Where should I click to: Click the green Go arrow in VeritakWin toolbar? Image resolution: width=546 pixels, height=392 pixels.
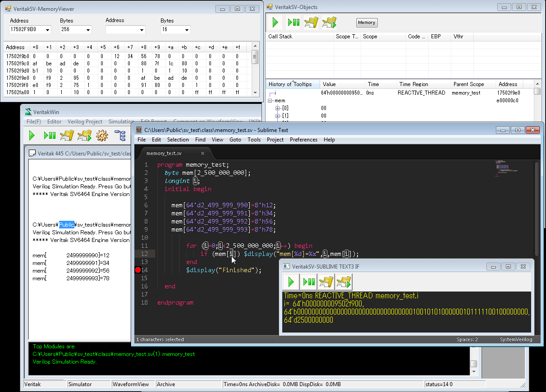[32, 135]
